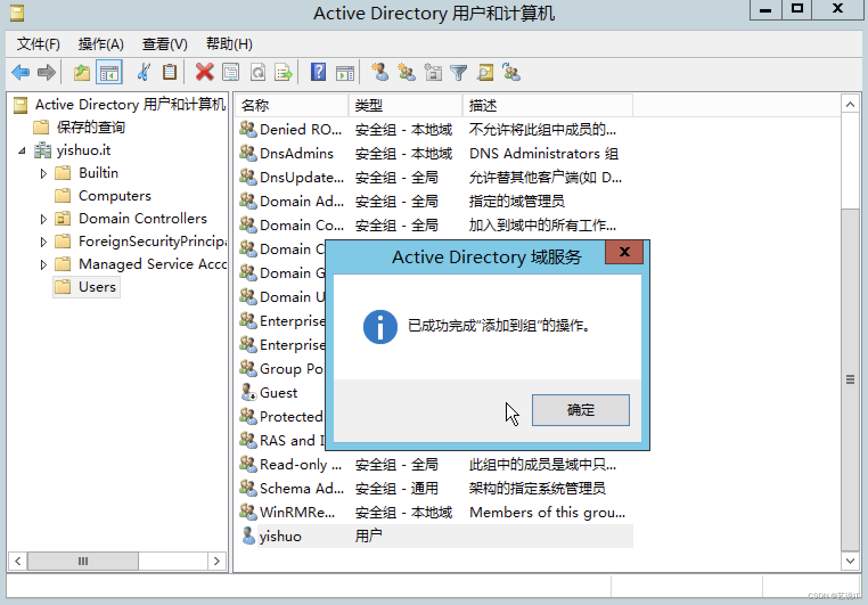Open the 操作(A) menu
Viewport: 868px width, 605px height.
pos(101,44)
